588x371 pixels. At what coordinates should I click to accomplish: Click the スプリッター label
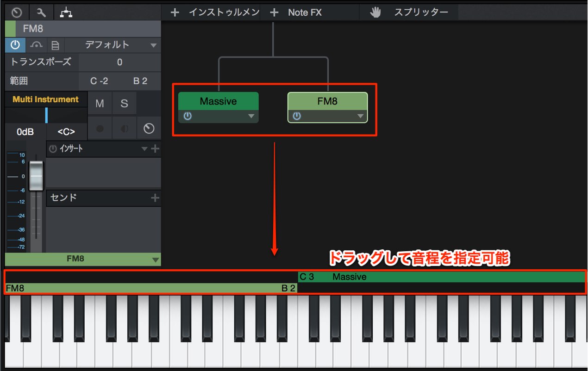coord(421,12)
